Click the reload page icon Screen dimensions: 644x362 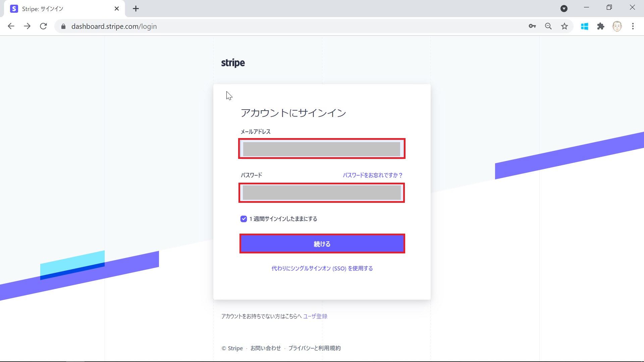(43, 26)
